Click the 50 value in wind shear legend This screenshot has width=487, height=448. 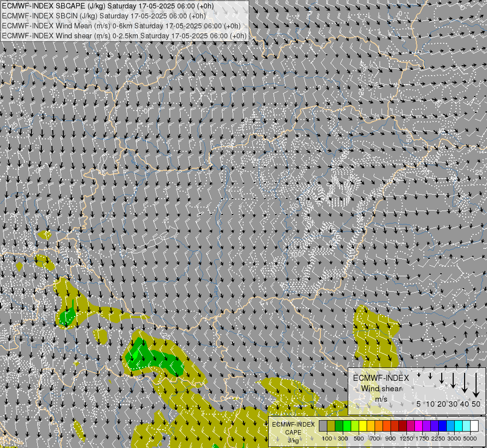[476, 404]
